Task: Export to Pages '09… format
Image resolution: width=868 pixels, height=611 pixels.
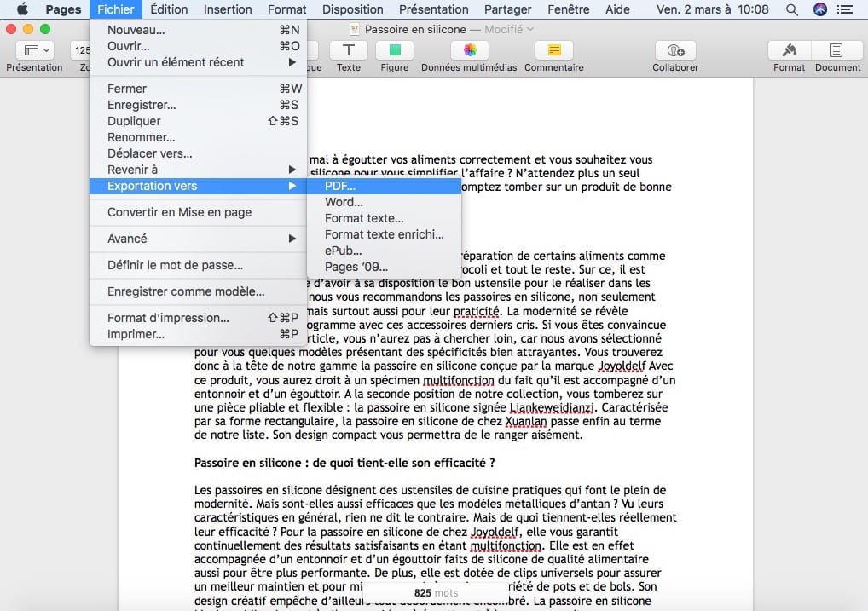Action: (384, 267)
